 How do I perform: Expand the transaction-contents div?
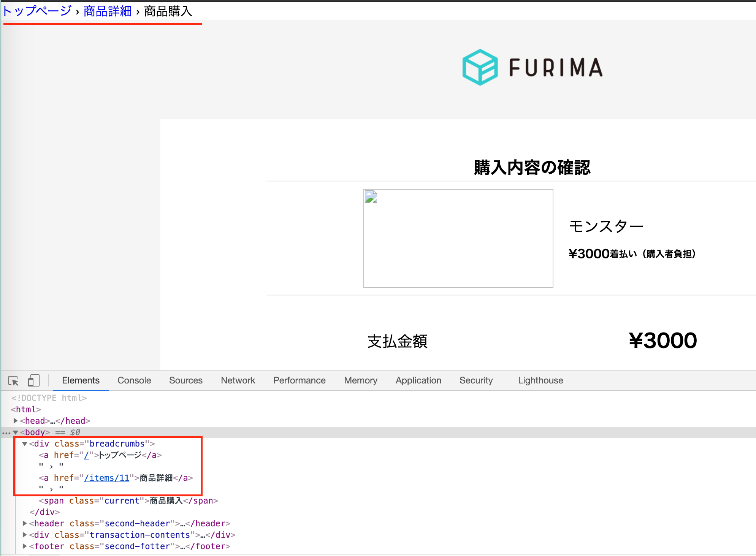pyautogui.click(x=25, y=535)
